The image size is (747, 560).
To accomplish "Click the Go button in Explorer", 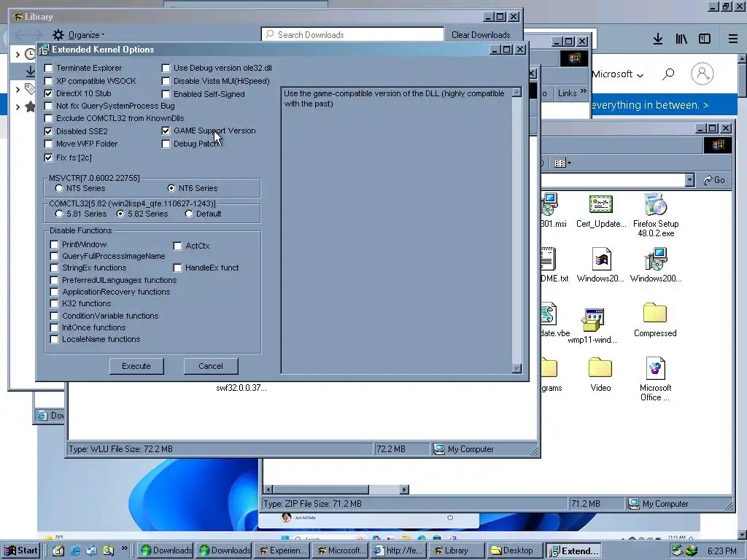I will click(714, 180).
